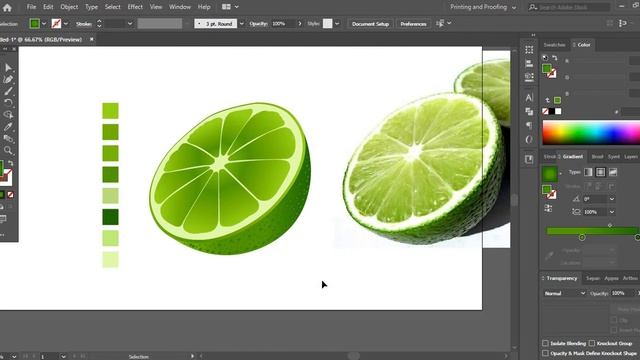The height and width of the screenshot is (360, 640).
Task: Close the document tab
Action: (x=91, y=39)
